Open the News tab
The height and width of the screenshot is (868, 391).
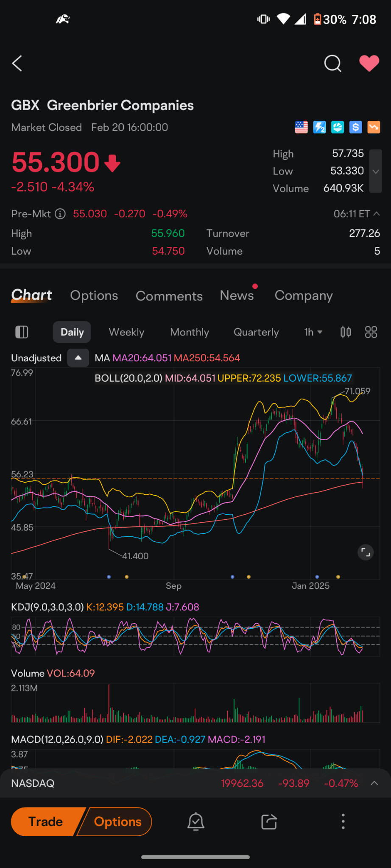tap(237, 295)
